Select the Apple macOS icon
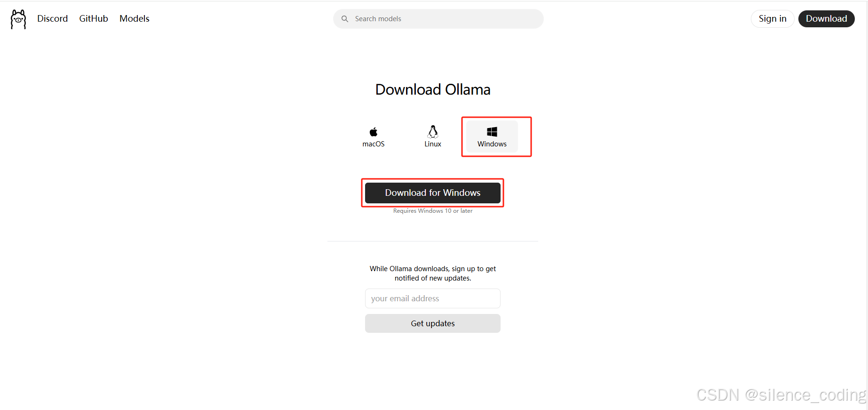The height and width of the screenshot is (410, 868). [x=374, y=131]
